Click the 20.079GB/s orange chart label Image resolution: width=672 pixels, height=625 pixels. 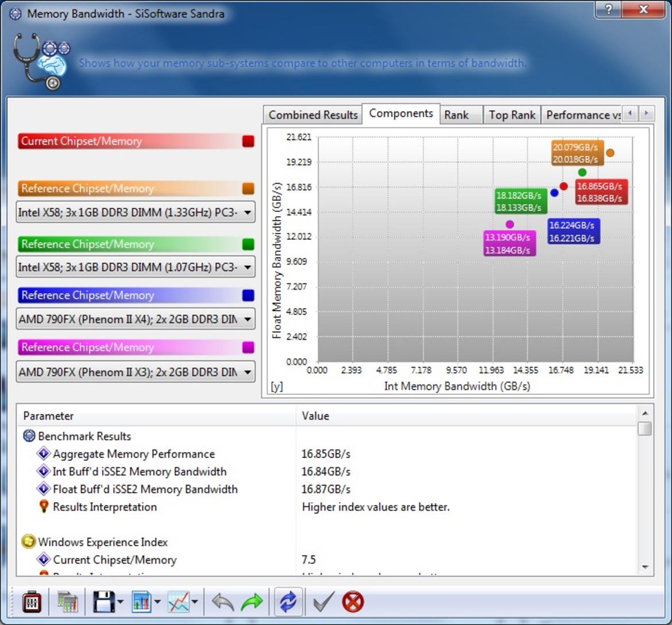(577, 153)
